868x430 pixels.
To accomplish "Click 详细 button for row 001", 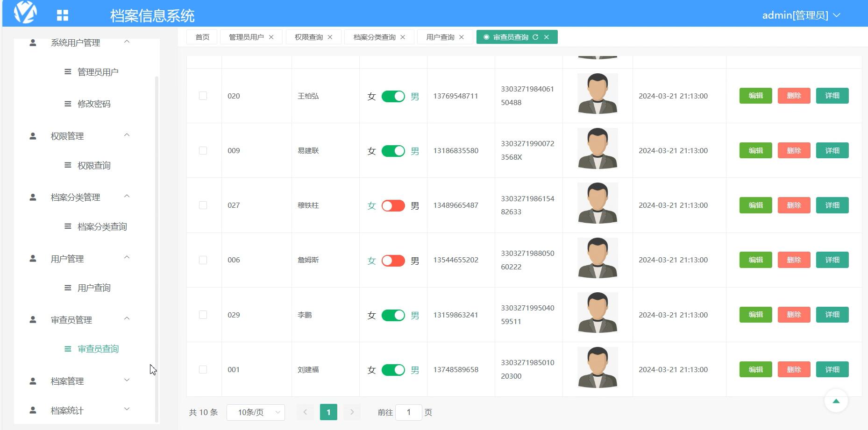I will click(x=832, y=369).
